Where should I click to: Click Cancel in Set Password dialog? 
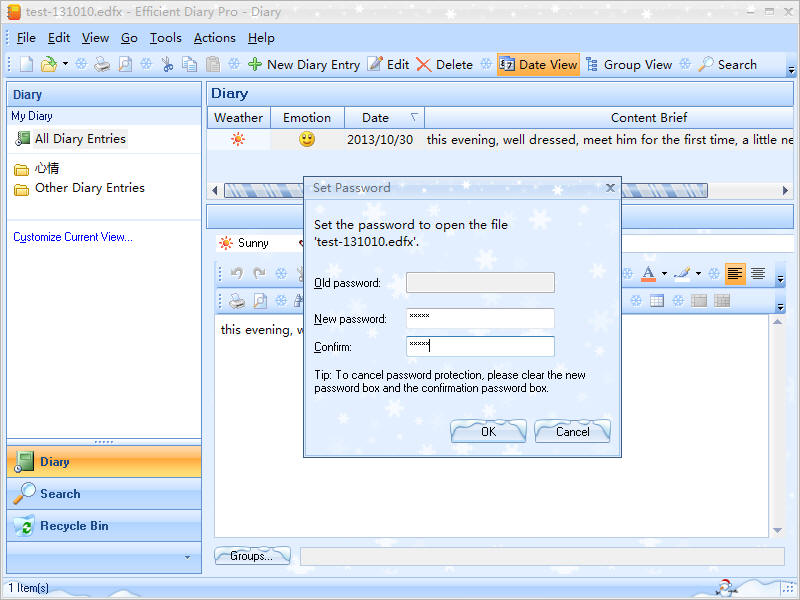[x=572, y=432]
